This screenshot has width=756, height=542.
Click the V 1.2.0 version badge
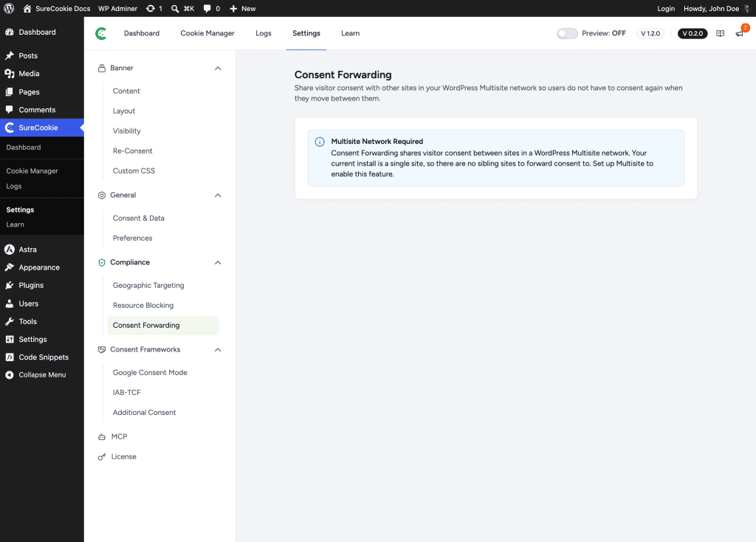tap(650, 33)
